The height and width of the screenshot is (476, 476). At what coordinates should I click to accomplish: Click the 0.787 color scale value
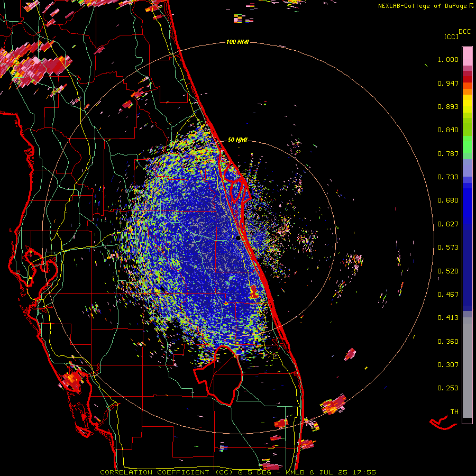[448, 153]
